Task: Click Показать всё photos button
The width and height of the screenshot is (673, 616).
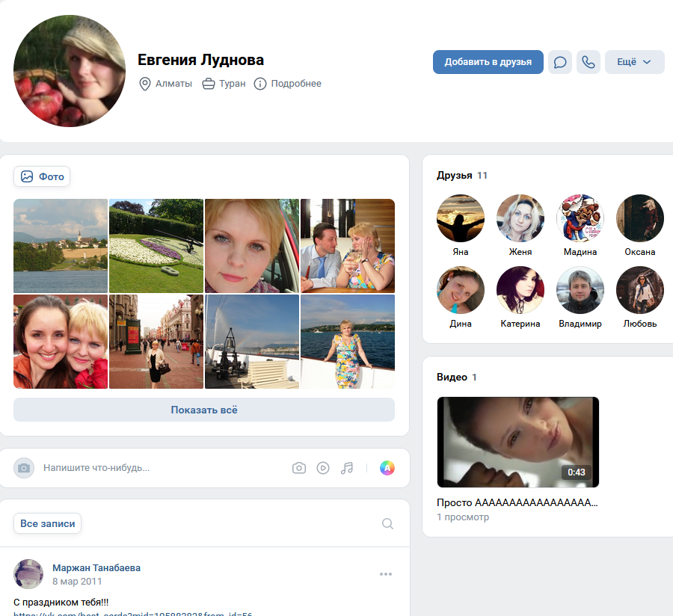Action: click(x=204, y=410)
